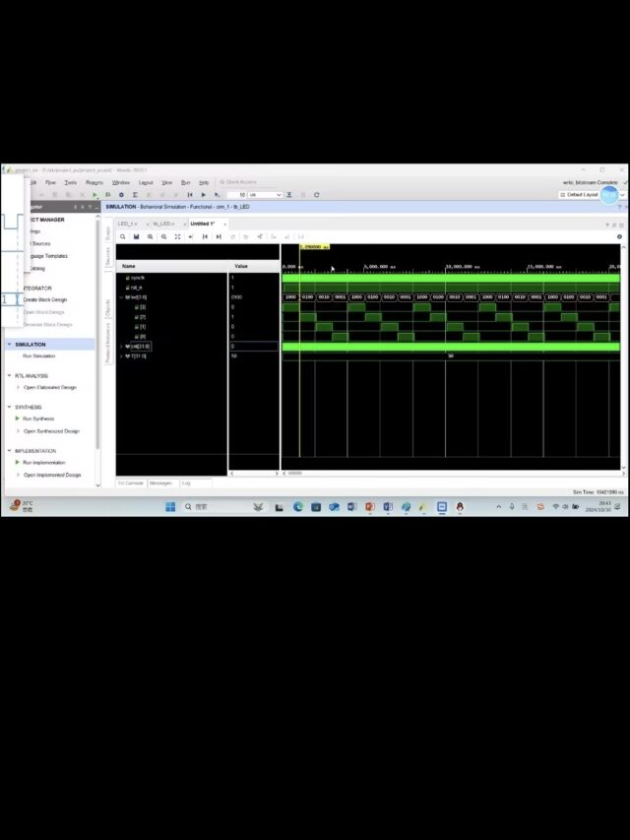
Task: Click Create Block Design
Action: click(44, 299)
